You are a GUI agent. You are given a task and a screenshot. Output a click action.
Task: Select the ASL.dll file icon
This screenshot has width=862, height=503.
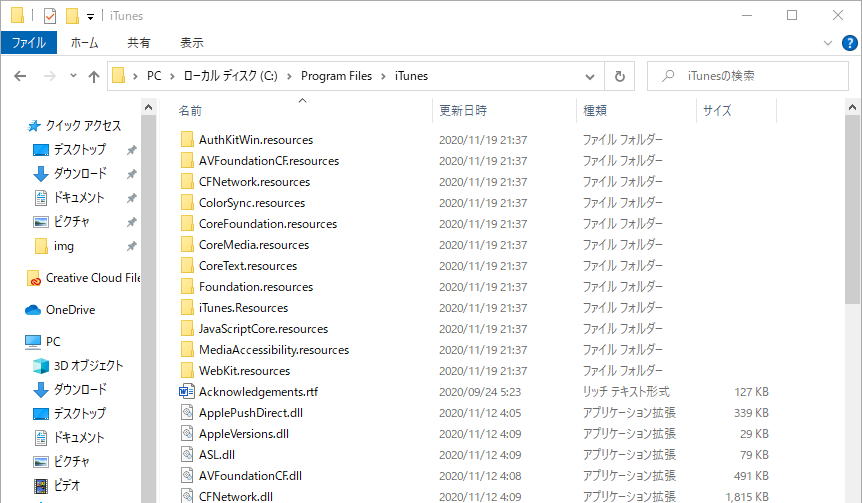[187, 455]
